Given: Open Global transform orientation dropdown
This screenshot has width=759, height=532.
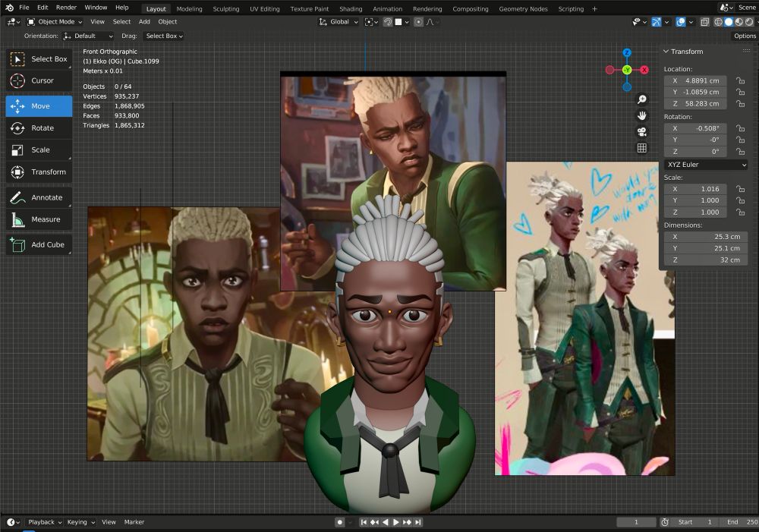Looking at the screenshot, I should [x=339, y=22].
